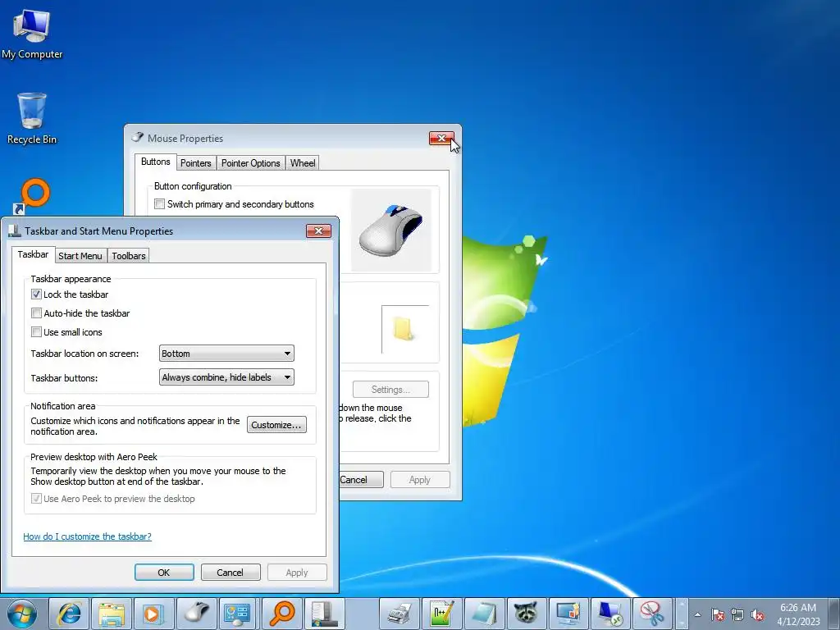Select the Taskbar tab
The width and height of the screenshot is (840, 630).
(x=33, y=254)
